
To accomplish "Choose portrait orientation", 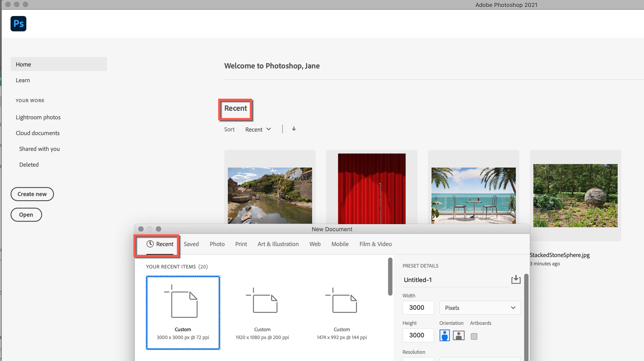I will (x=444, y=336).
